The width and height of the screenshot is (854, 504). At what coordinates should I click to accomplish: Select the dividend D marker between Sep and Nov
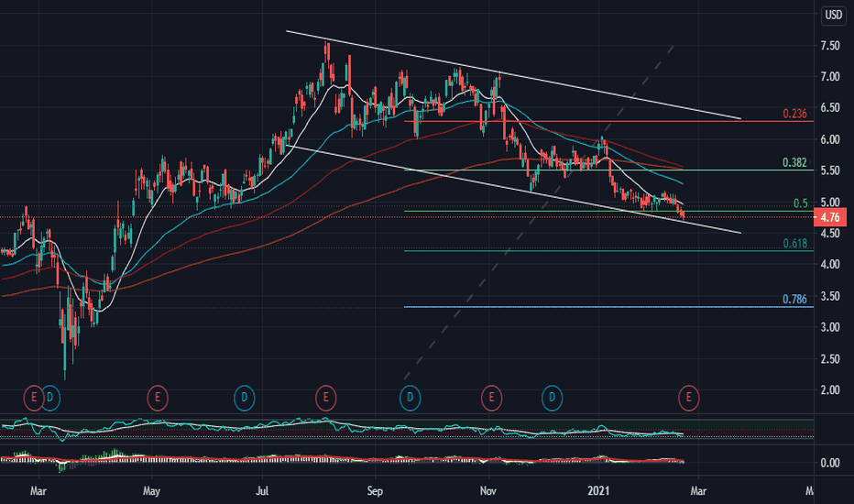coord(411,399)
